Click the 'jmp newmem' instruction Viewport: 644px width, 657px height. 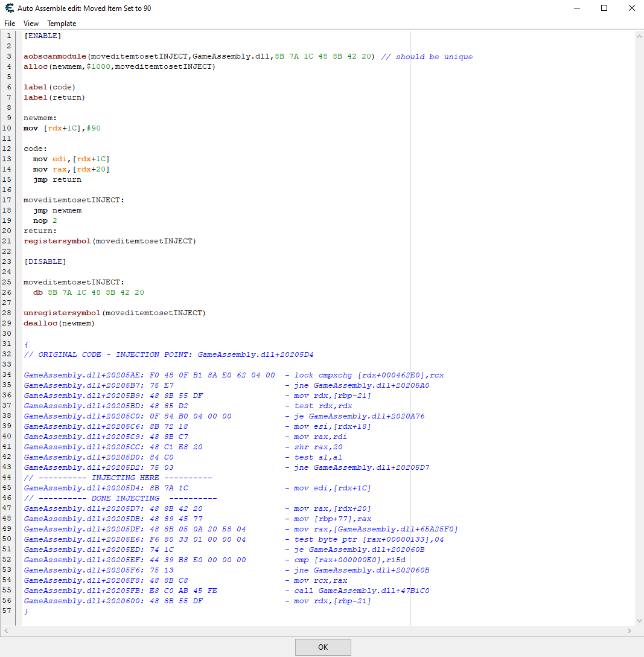tap(57, 210)
